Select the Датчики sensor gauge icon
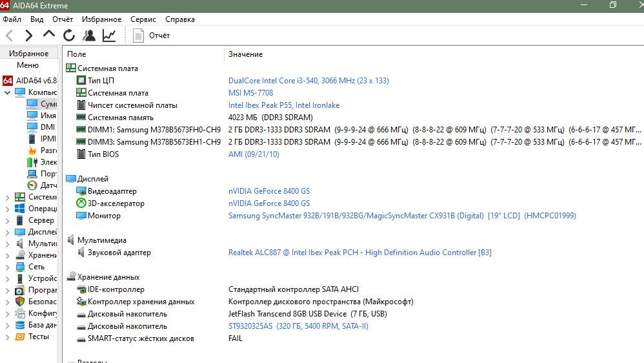Viewport: 644px width, 363px height. pos(32,185)
